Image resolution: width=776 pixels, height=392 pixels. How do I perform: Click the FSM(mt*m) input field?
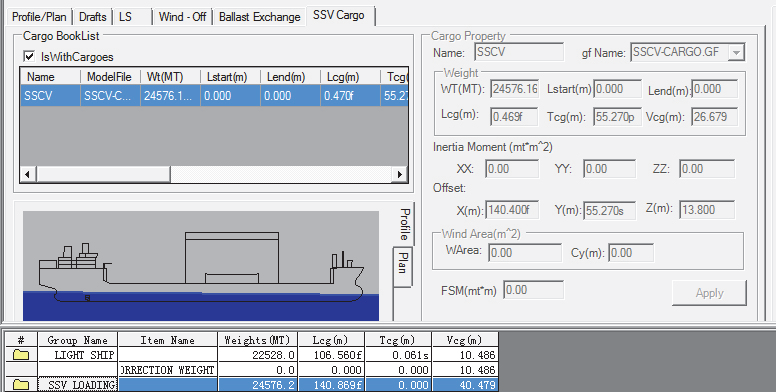[x=534, y=290]
